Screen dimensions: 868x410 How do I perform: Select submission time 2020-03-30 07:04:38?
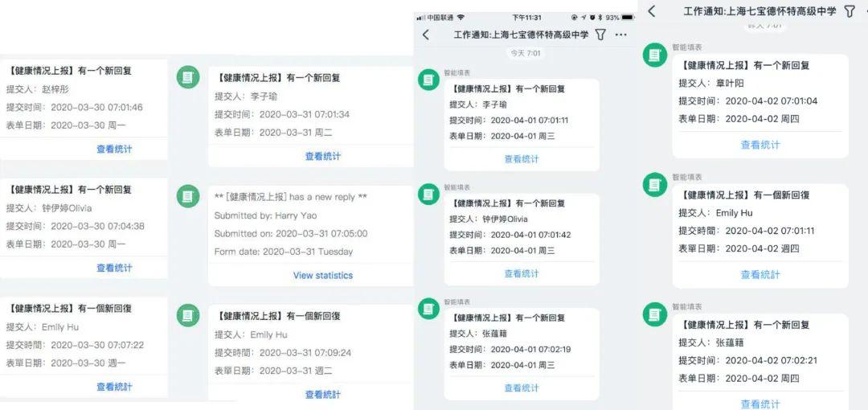[97, 226]
